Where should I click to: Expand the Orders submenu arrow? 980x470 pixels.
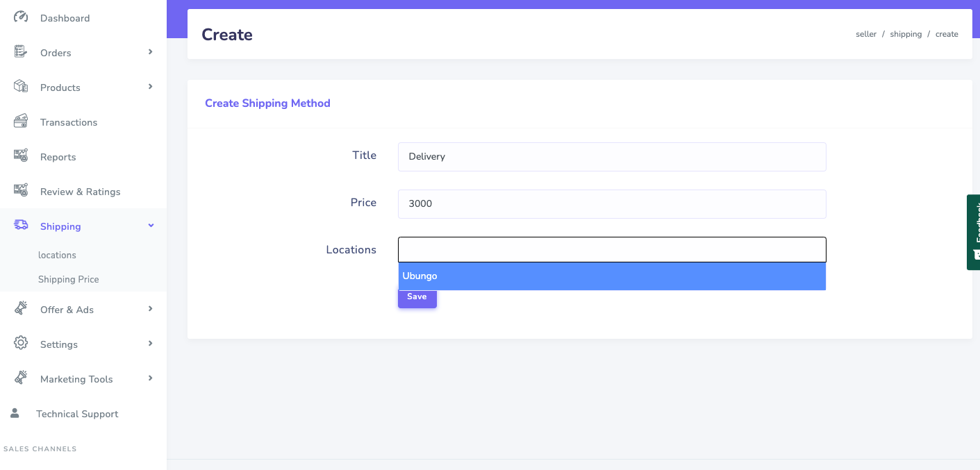point(150,52)
